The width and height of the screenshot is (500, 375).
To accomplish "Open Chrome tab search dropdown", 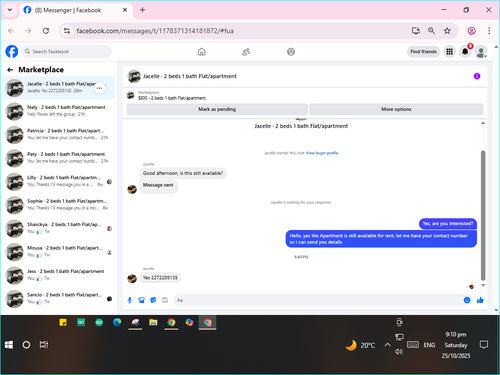I will pyautogui.click(x=10, y=10).
